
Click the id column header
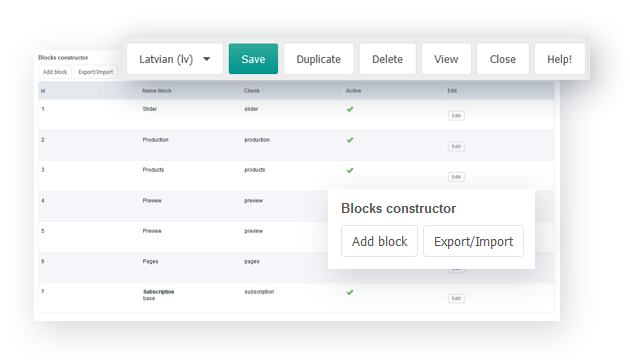point(43,91)
